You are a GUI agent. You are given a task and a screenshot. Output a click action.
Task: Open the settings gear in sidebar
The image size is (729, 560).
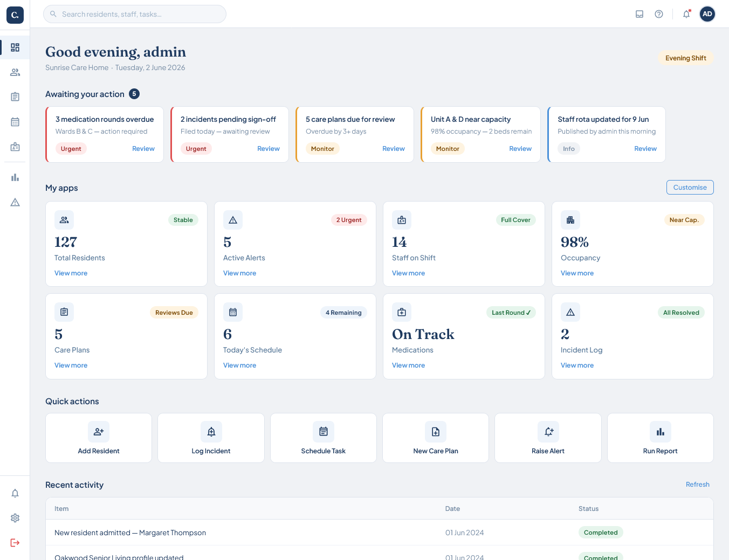point(15,518)
